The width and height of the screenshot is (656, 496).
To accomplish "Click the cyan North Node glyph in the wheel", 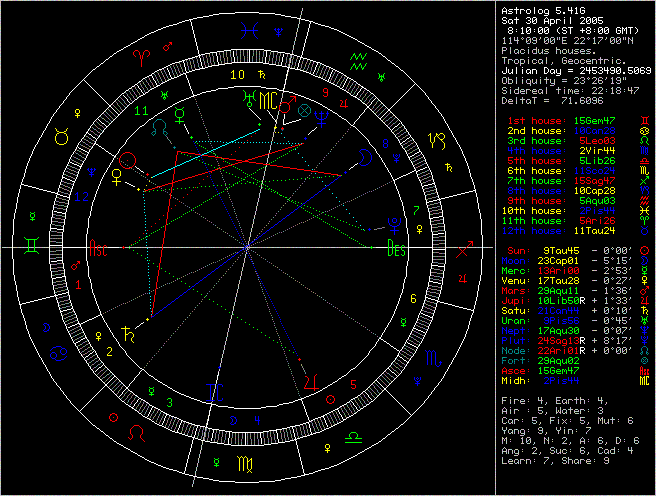I will point(156,127).
